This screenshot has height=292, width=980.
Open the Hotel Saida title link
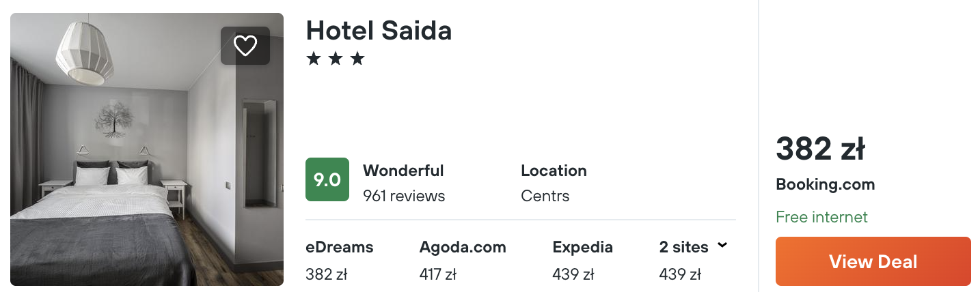[x=379, y=30]
